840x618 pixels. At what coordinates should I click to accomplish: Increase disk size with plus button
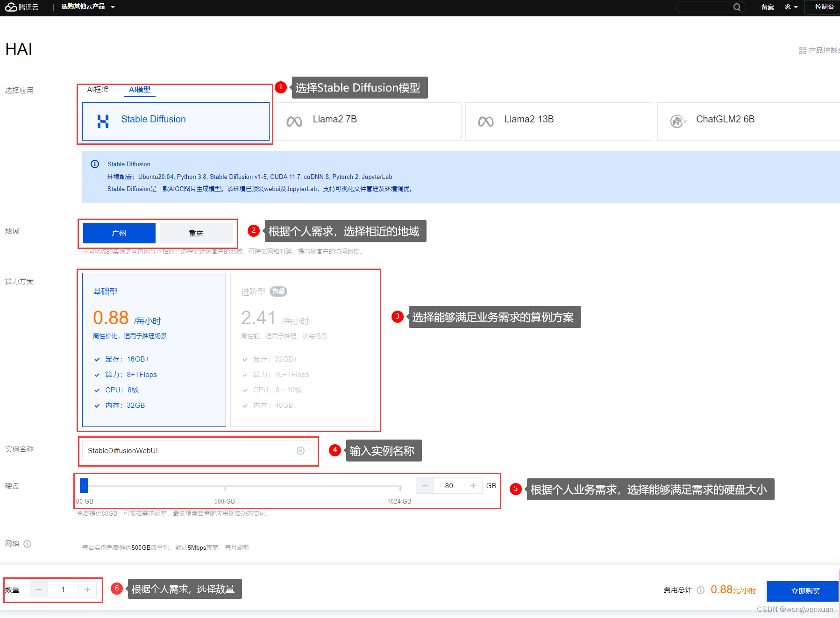(x=473, y=486)
